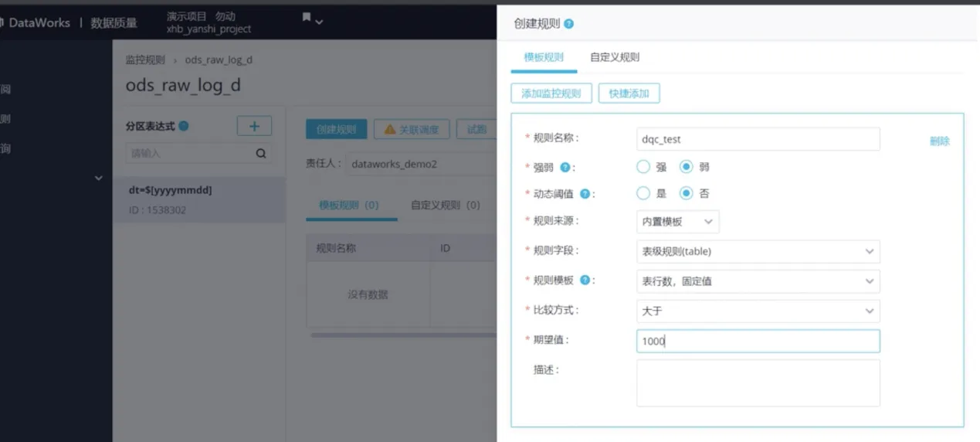Click the xhb_yanshi_project project name
Viewport: 980px width, 442px height.
pyautogui.click(x=209, y=29)
